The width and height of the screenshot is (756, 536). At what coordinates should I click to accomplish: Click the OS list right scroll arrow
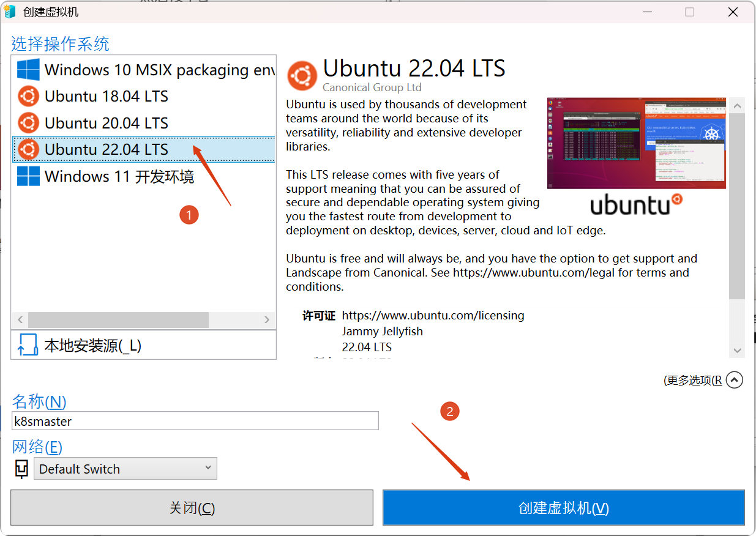(x=267, y=319)
